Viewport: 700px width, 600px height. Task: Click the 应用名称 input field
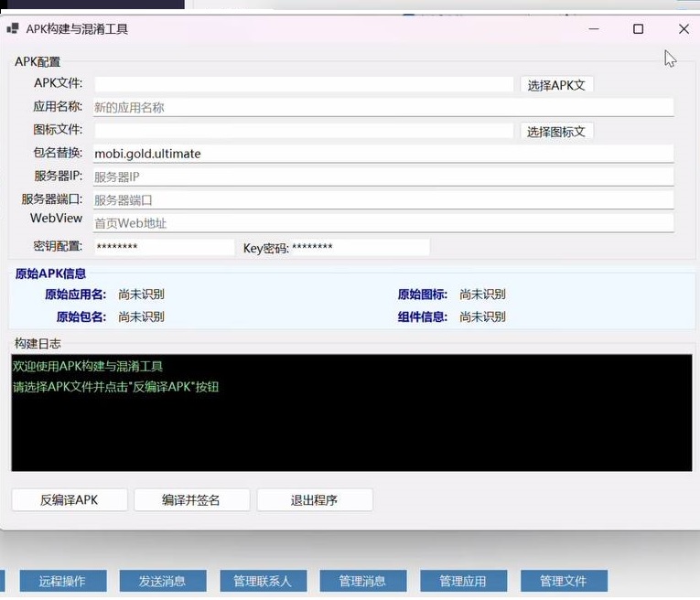382,107
